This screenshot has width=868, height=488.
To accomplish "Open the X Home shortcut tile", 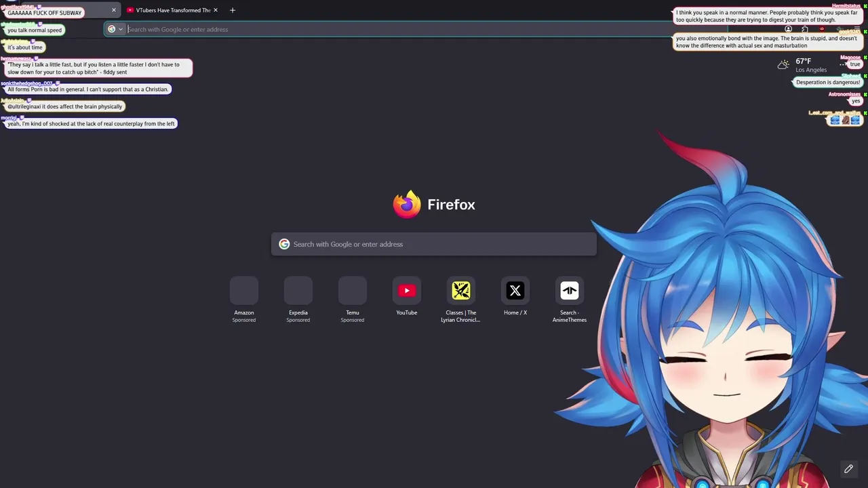I will (515, 291).
